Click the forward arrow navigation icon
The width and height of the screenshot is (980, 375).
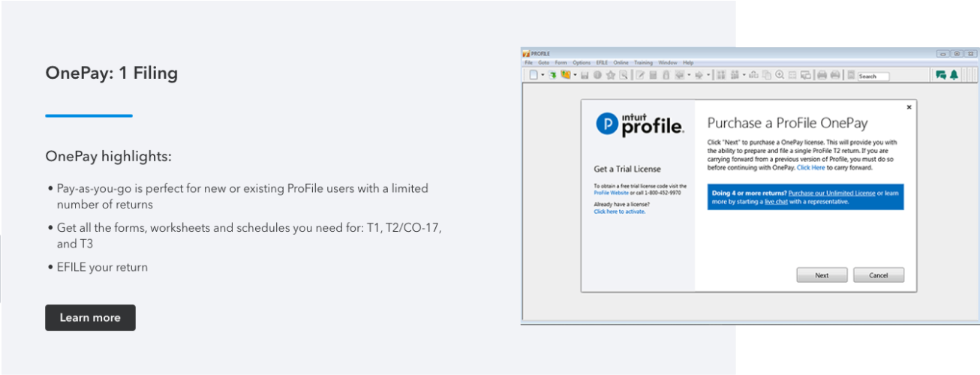pyautogui.click(x=699, y=75)
